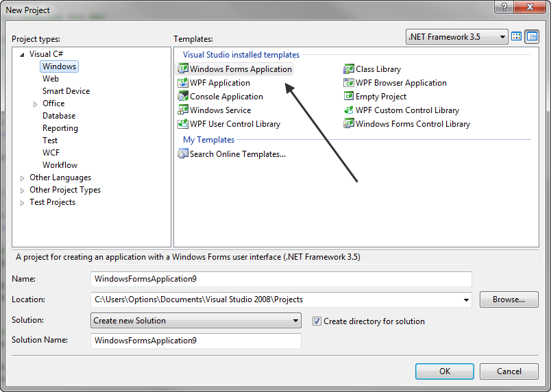Select WCF project type
Image resolution: width=551 pixels, height=392 pixels.
51,152
